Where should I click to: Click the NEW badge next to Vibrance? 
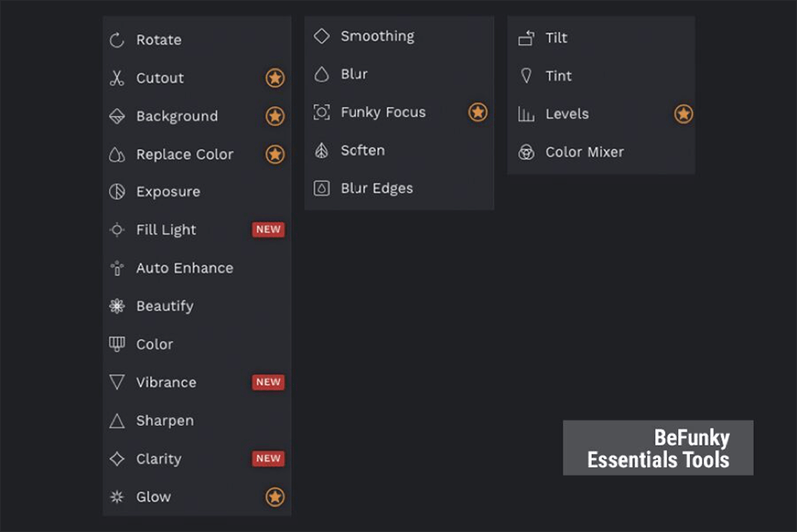click(268, 383)
